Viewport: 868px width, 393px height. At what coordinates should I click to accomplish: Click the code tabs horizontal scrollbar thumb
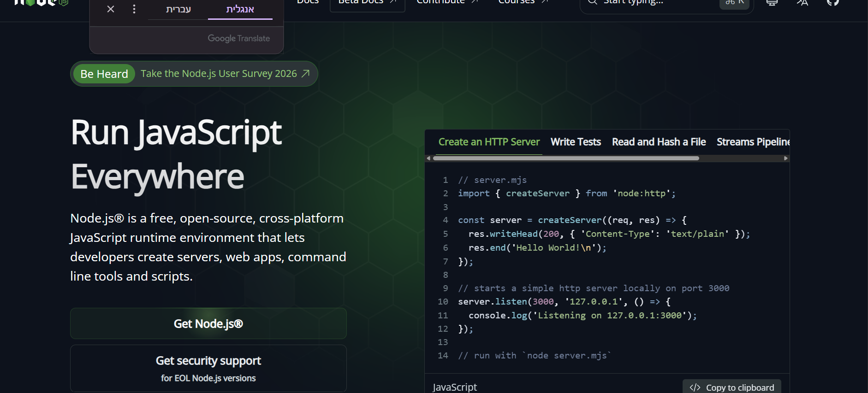(566, 158)
